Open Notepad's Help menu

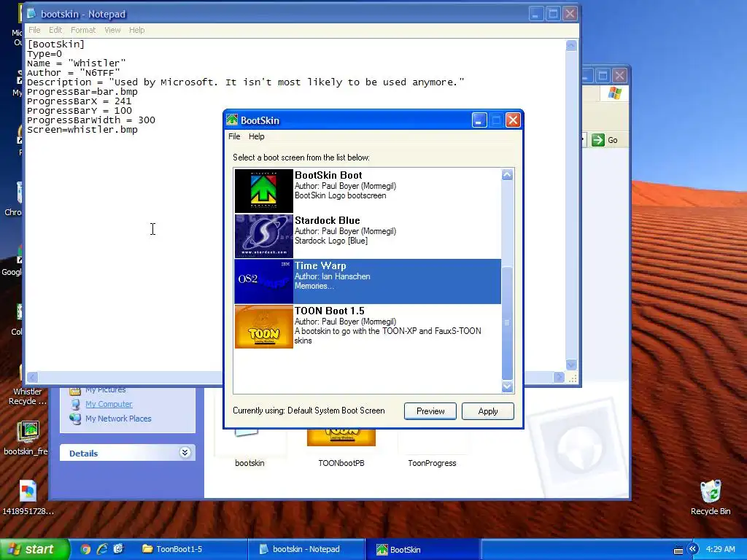[136, 30]
